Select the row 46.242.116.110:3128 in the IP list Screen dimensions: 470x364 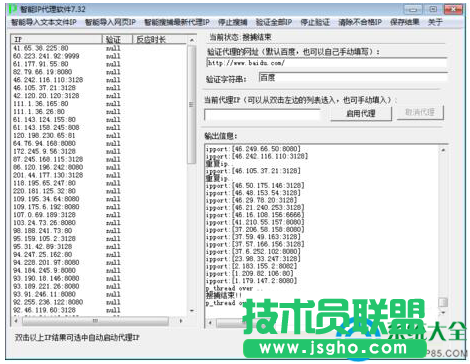(48, 80)
